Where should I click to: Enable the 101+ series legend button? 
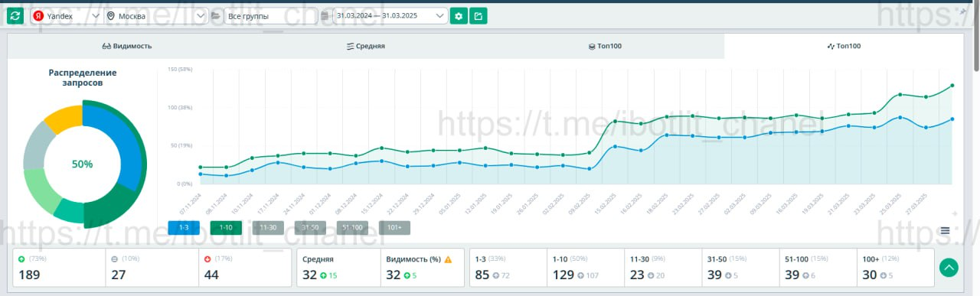click(x=394, y=227)
